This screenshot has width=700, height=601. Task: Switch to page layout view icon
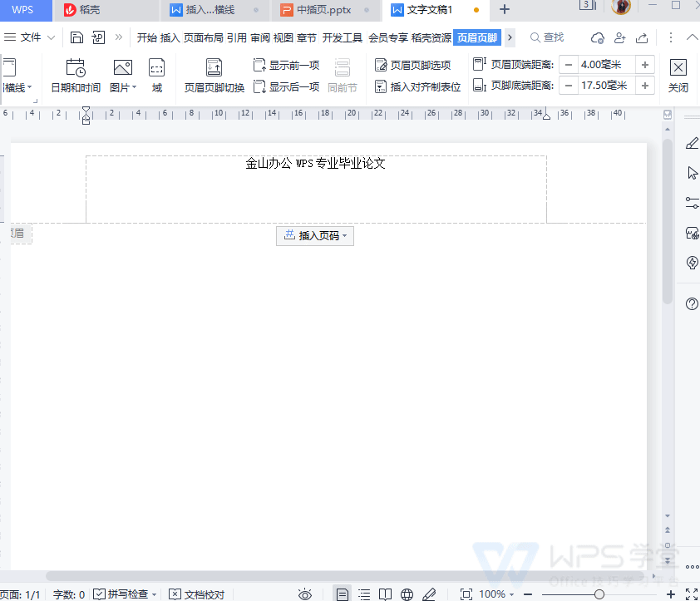(x=343, y=594)
